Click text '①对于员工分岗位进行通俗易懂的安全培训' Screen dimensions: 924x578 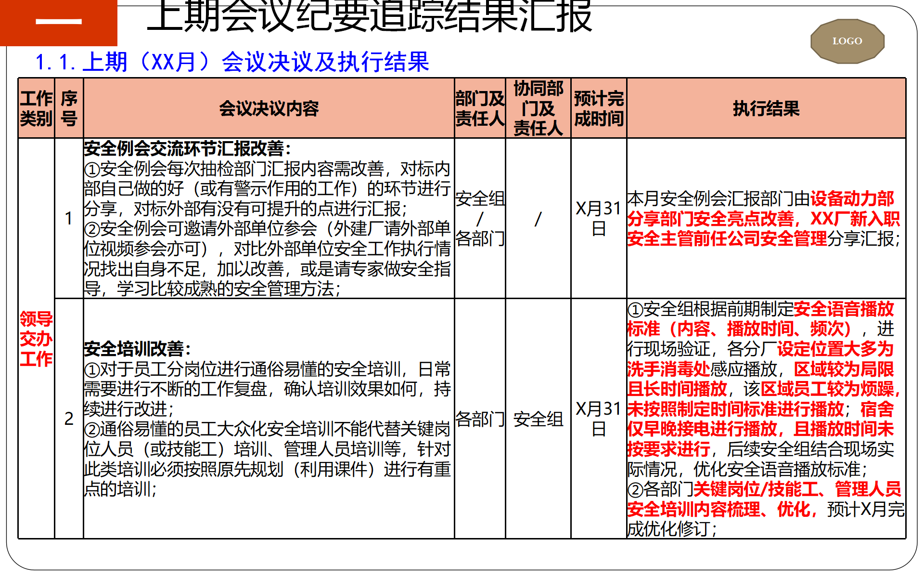pos(242,369)
